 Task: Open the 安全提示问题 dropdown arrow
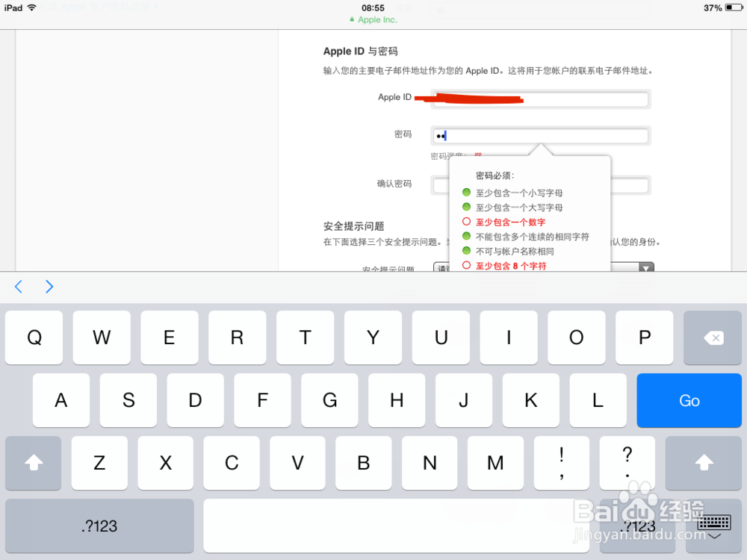click(646, 267)
